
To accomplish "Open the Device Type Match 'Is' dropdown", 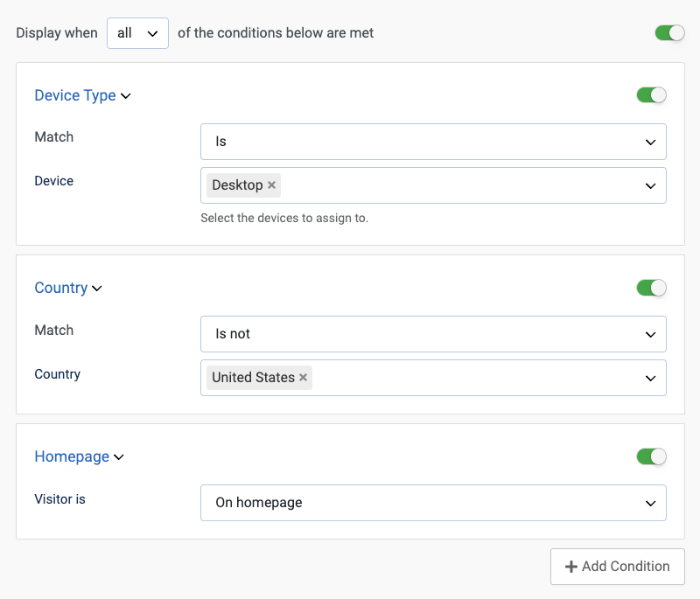I will (x=433, y=142).
